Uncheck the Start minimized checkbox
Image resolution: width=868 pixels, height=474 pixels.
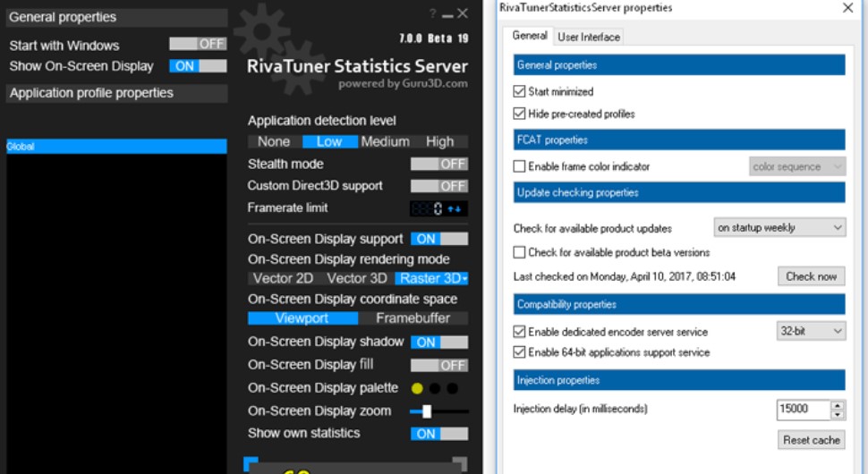(x=519, y=91)
